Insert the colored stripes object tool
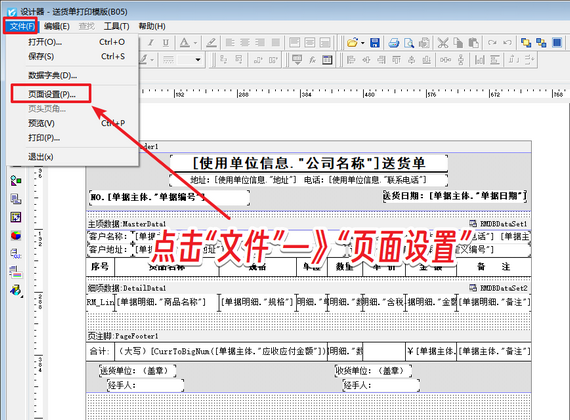The image size is (570, 420). click(x=16, y=272)
